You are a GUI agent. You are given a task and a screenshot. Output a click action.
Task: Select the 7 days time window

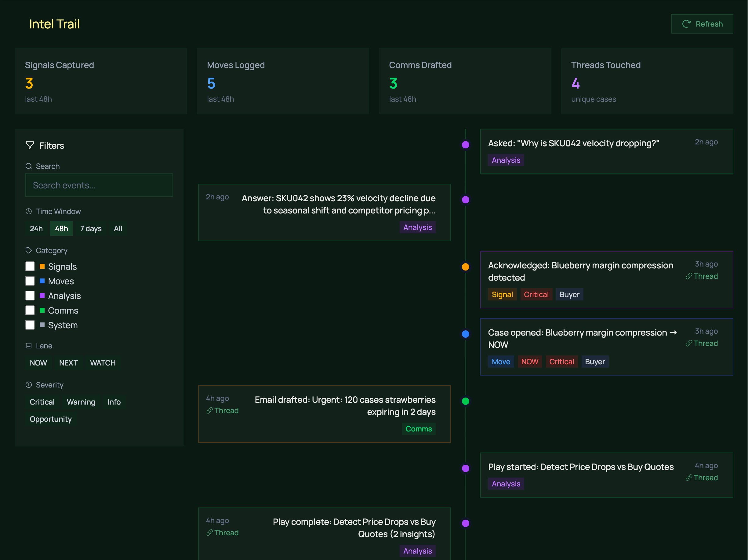(91, 229)
